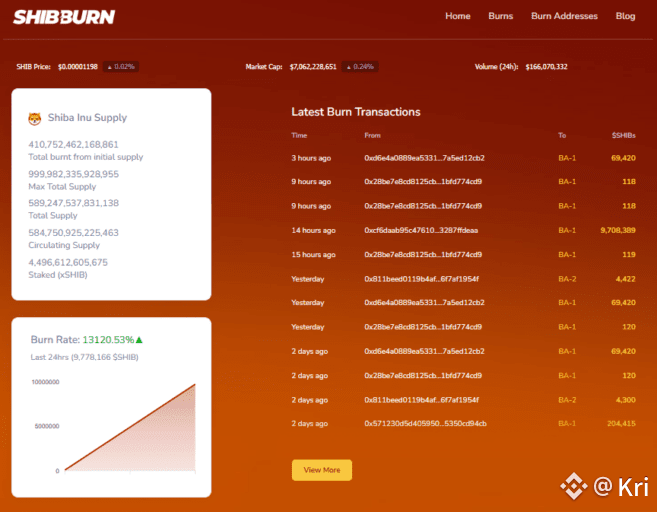Click the 13120.53% burn rate value
This screenshot has width=657, height=512.
coord(108,340)
